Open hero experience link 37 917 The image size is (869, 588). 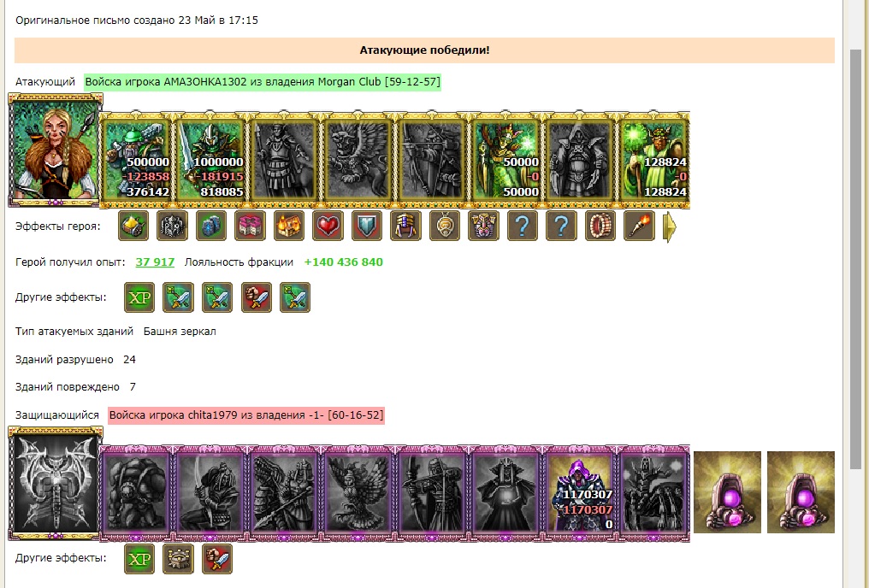155,262
